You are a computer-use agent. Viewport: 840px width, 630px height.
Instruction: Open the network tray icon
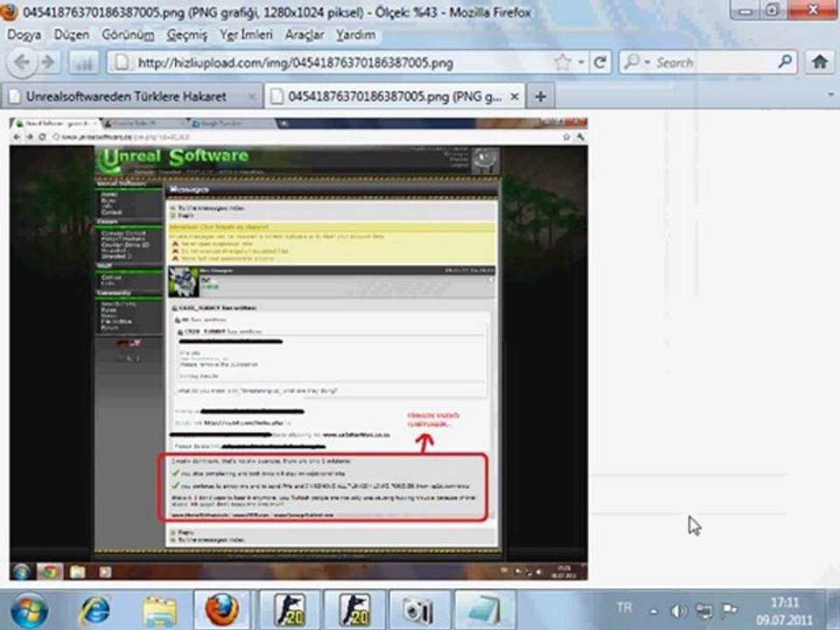tap(703, 611)
